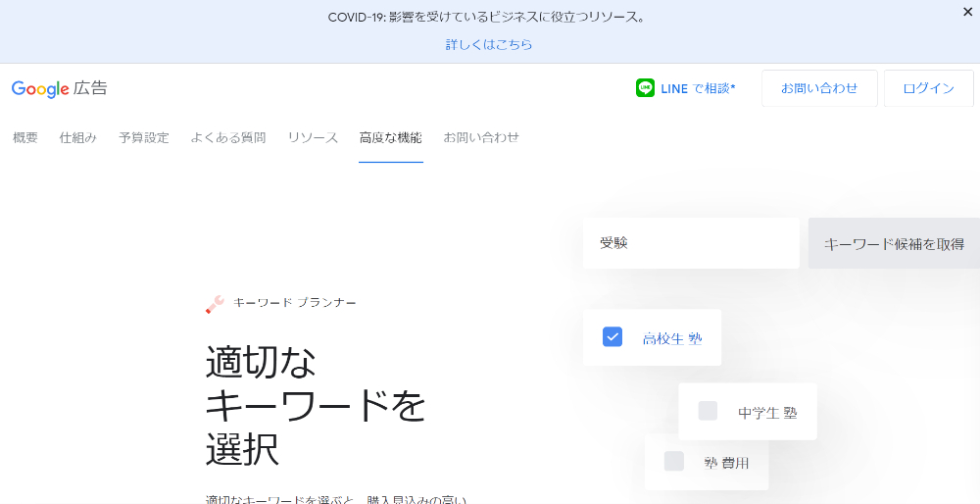Click the キーワード プランナー label text
The image size is (980, 504).
(294, 303)
